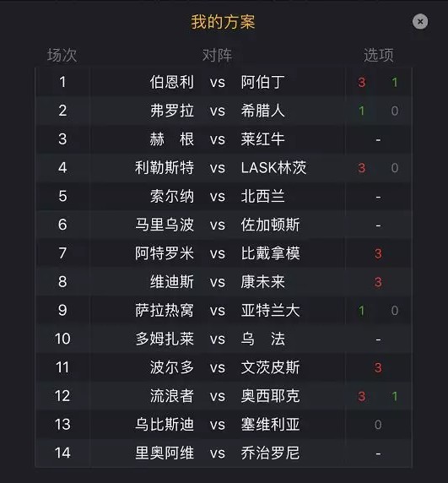Select the 多姆扎莱 vs 乌法 row
Viewport: 448px width, 483px height.
coord(224,339)
